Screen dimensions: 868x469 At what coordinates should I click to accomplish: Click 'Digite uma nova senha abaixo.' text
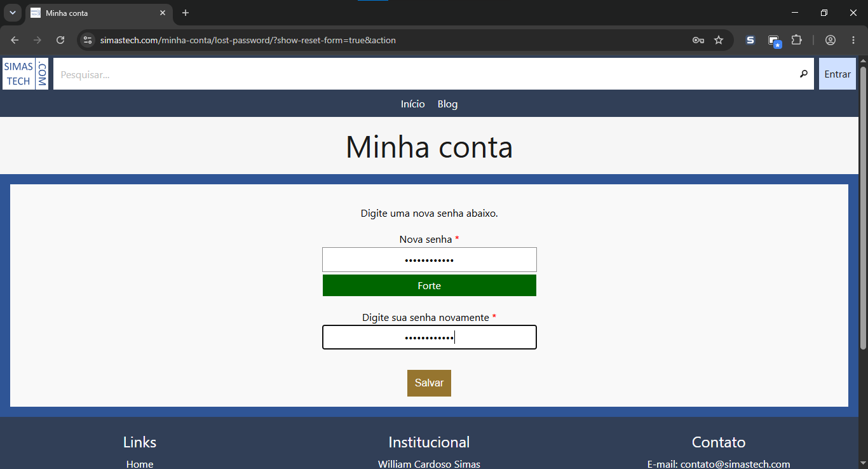click(x=430, y=213)
